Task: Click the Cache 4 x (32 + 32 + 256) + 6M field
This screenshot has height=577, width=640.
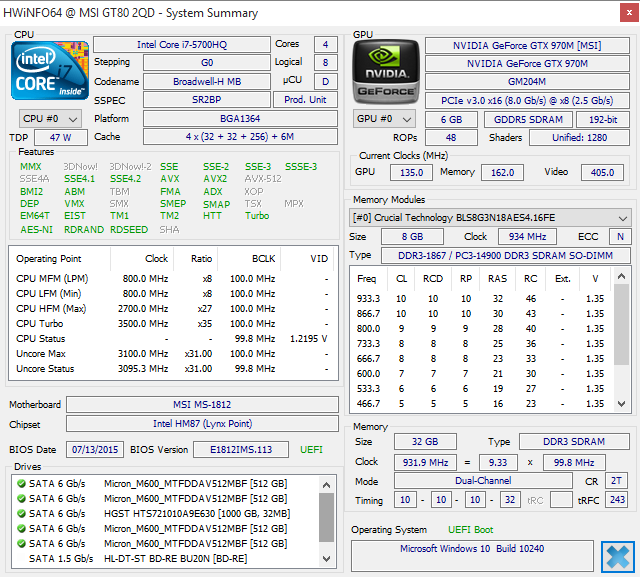Action: (240, 137)
